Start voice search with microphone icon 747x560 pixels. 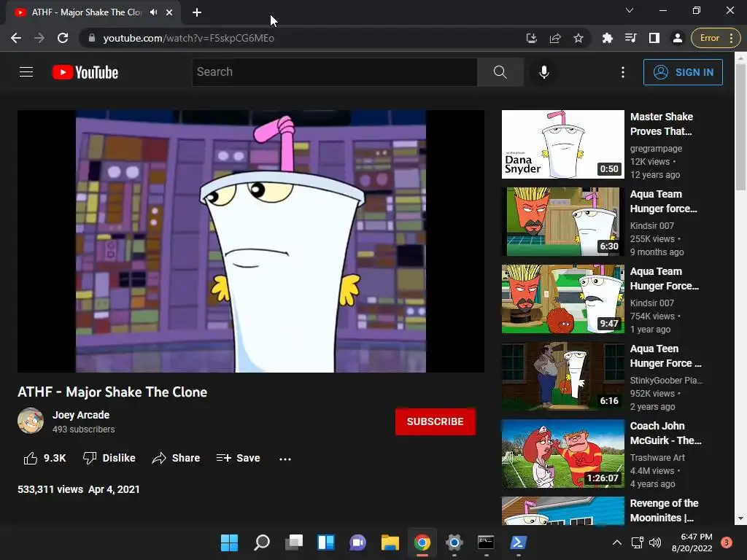544,72
